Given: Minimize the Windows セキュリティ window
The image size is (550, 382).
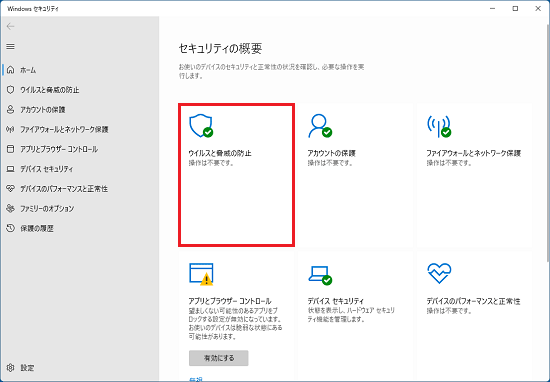Looking at the screenshot, I should click(493, 9).
